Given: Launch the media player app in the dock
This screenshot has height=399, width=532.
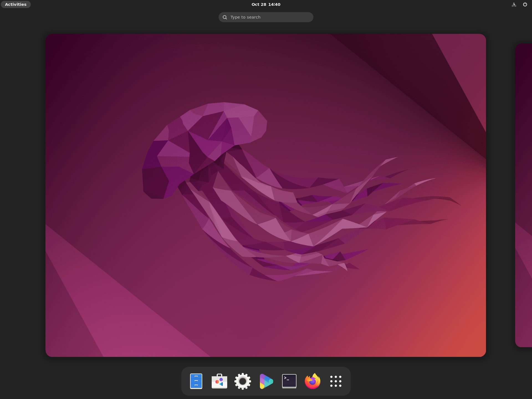Looking at the screenshot, I should point(266,381).
